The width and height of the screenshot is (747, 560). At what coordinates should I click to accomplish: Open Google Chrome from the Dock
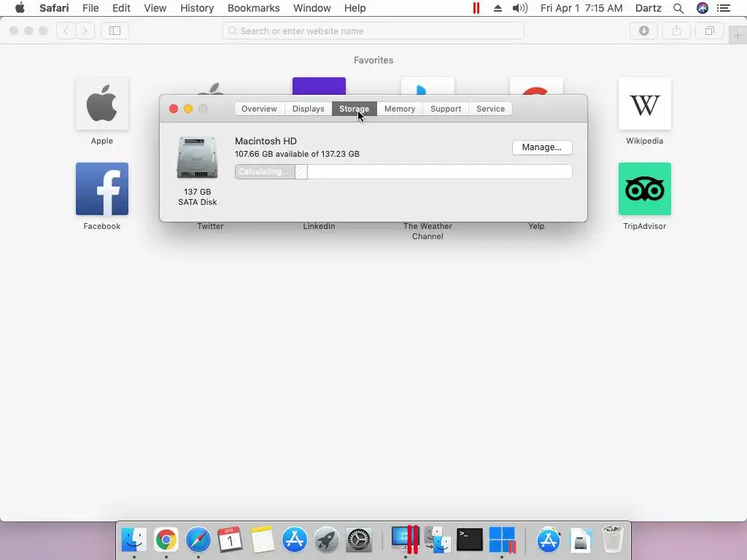pos(166,540)
